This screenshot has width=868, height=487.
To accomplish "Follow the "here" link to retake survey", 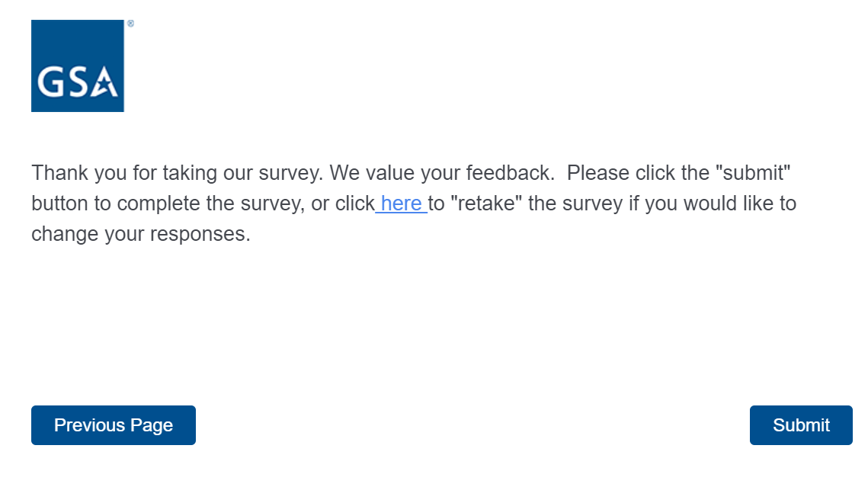I will coord(401,203).
